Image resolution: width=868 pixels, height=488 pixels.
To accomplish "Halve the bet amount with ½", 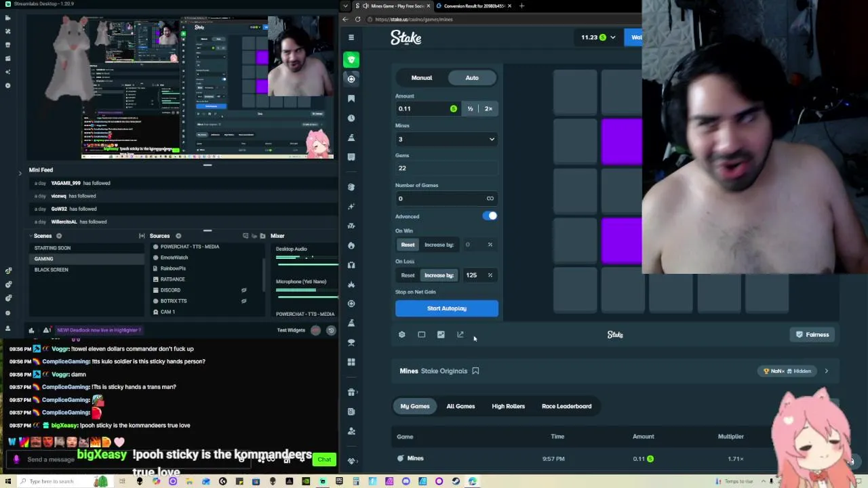I will [470, 108].
